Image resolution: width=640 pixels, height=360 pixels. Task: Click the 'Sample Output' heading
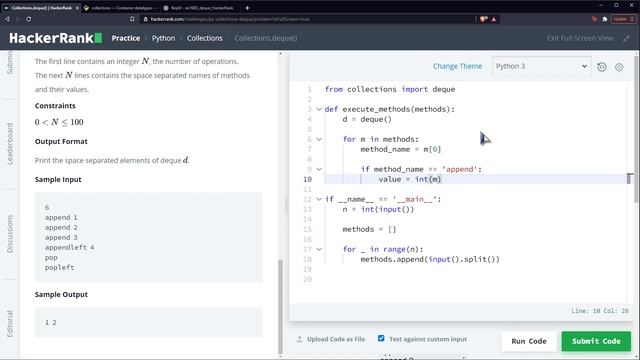(61, 294)
